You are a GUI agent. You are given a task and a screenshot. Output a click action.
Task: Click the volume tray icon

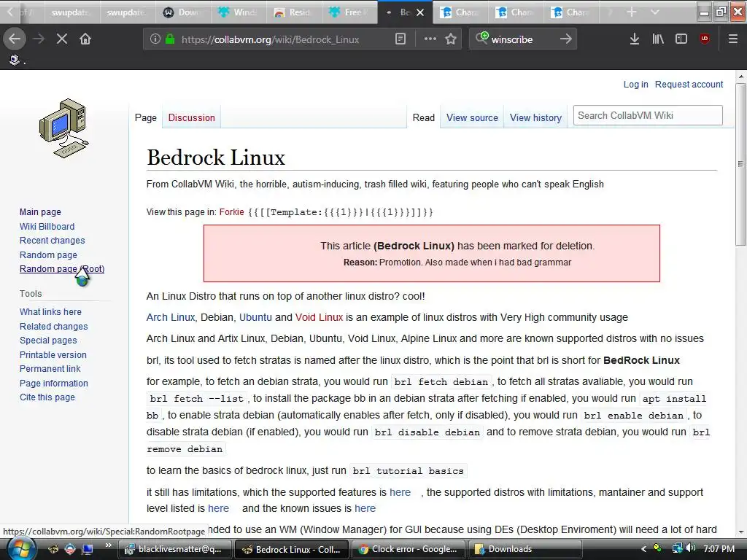(691, 548)
